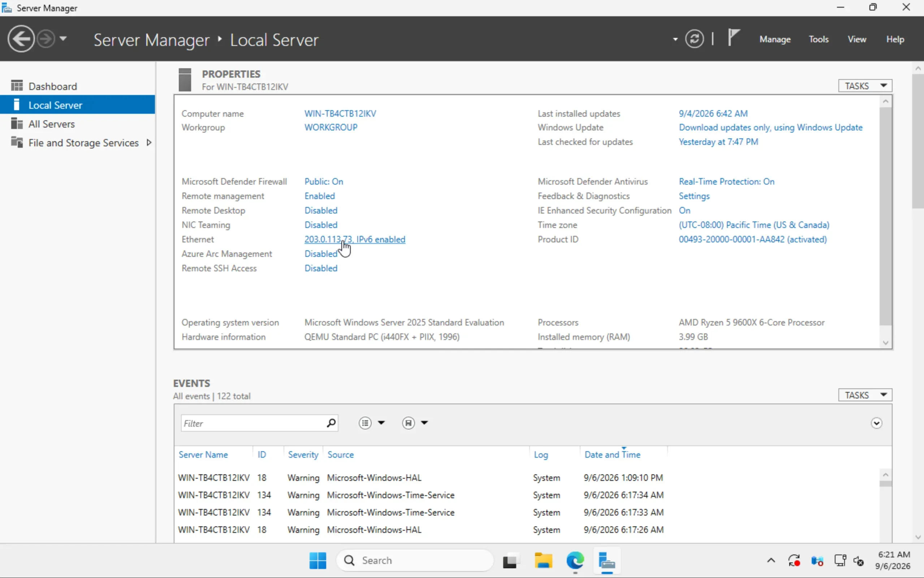
Task: Click NIC Teaming 'Disabled' link
Action: [321, 225]
